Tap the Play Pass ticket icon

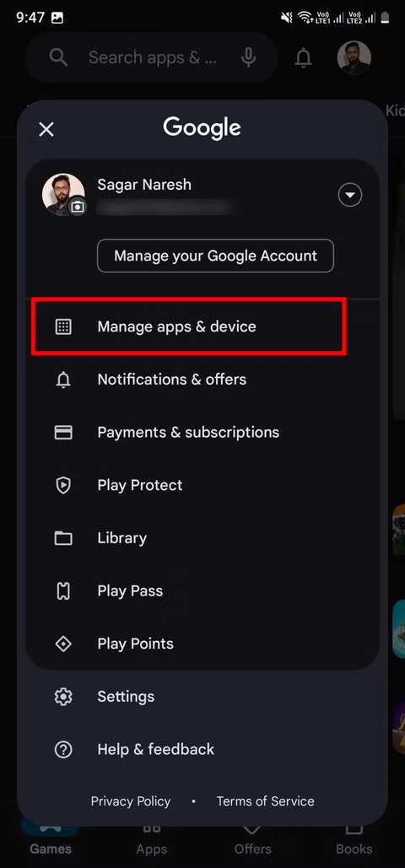click(63, 591)
